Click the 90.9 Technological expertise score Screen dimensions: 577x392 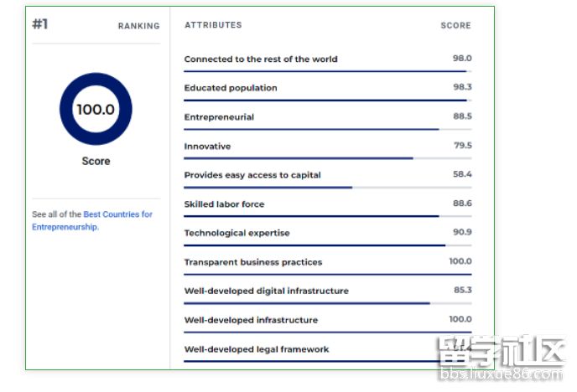(462, 232)
